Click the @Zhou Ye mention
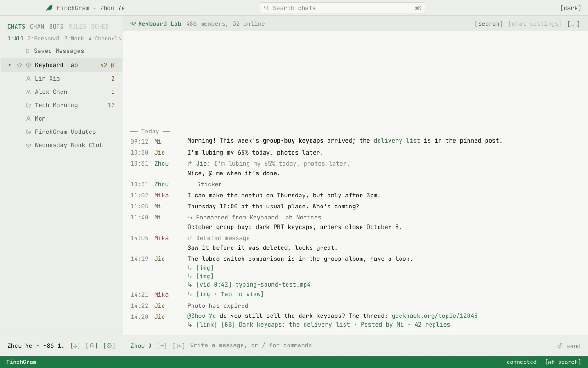The image size is (588, 368). pyautogui.click(x=202, y=316)
